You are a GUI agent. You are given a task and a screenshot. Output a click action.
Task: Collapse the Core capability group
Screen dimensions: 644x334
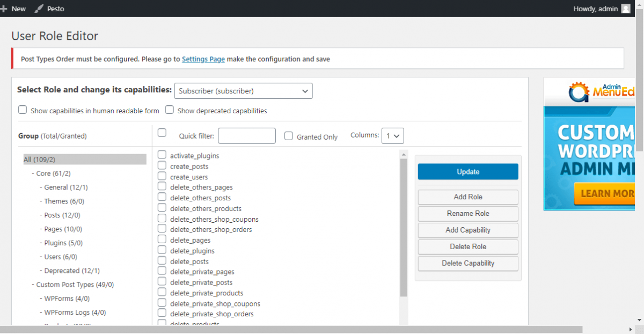click(32, 173)
